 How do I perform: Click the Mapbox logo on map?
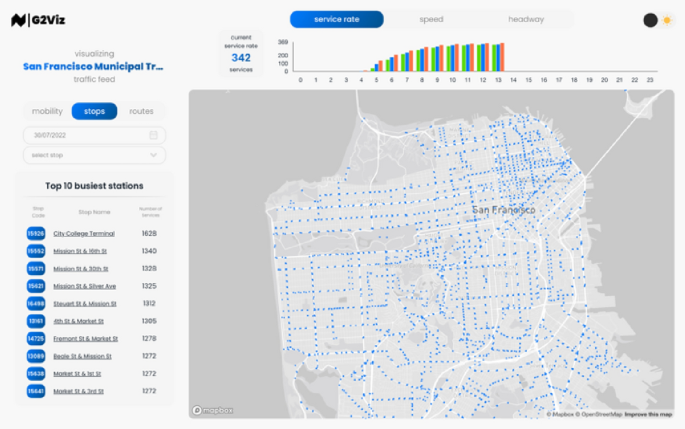click(210, 410)
